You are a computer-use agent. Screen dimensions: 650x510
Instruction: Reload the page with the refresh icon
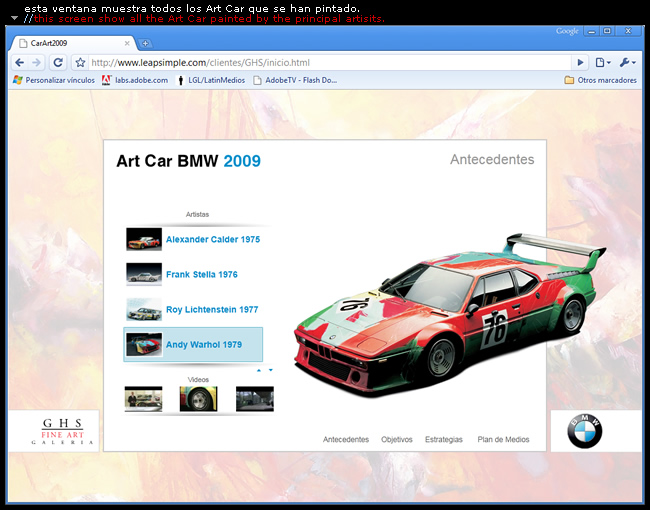58,62
